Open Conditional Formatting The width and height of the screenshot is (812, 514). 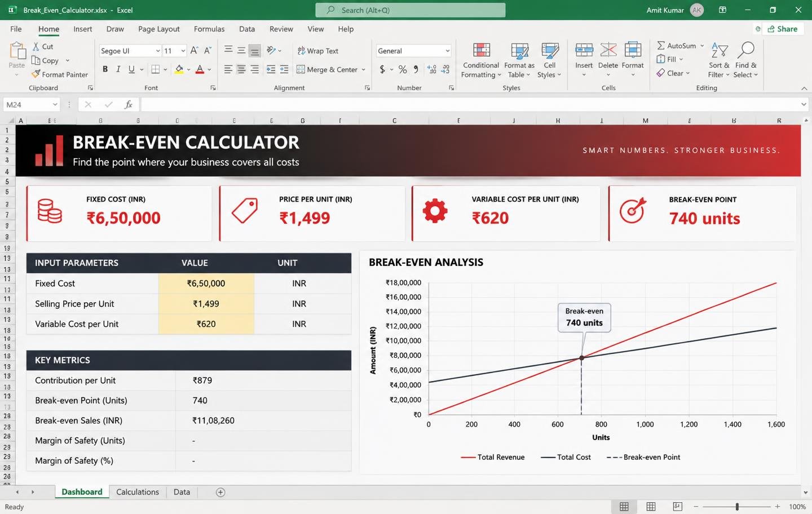[481, 60]
